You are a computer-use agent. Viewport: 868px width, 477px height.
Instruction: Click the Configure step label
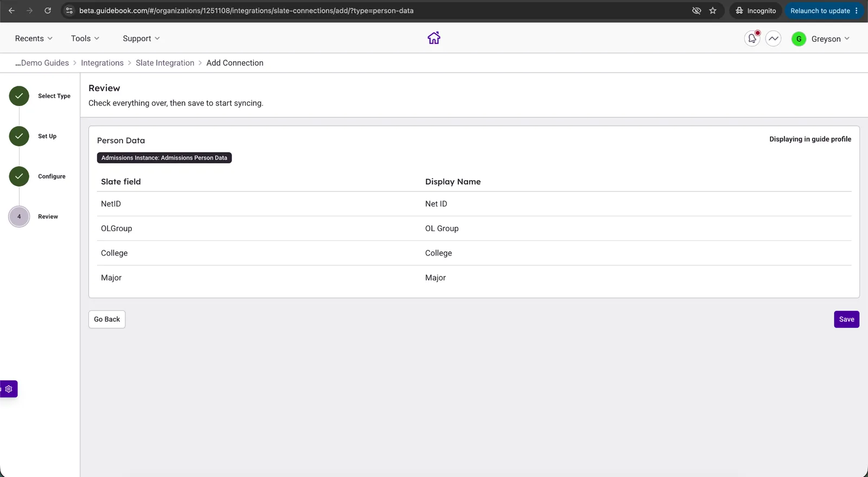[52, 176]
